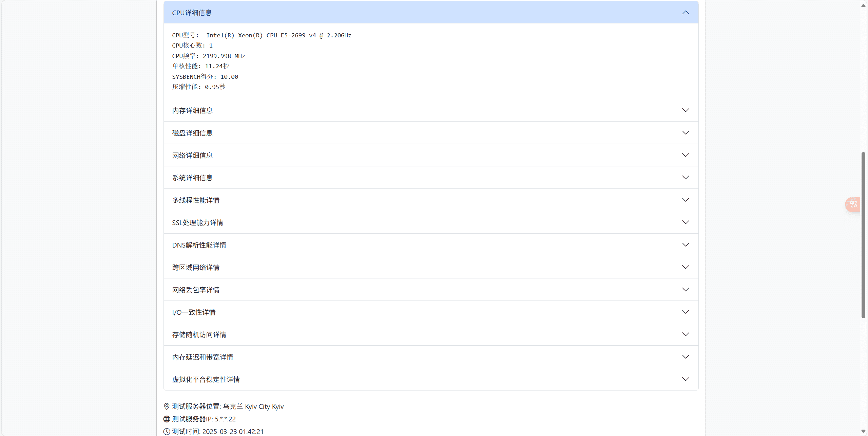Open the 系统详细信息 panel title
This screenshot has height=436, width=868.
coord(192,178)
